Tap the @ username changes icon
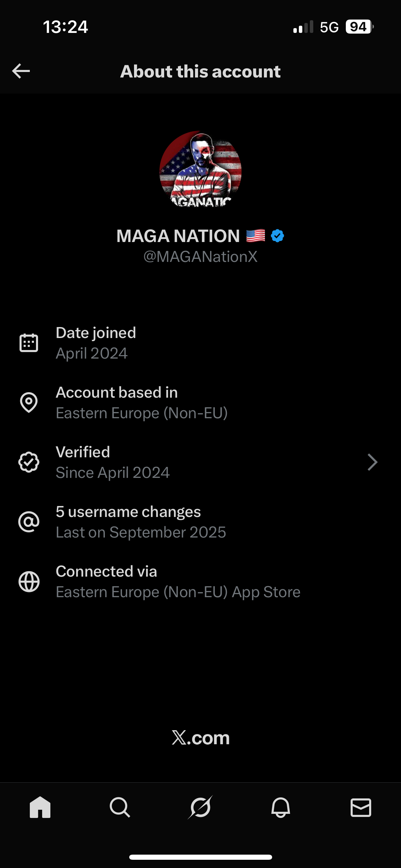Screen dimensions: 401x868 coord(29,522)
